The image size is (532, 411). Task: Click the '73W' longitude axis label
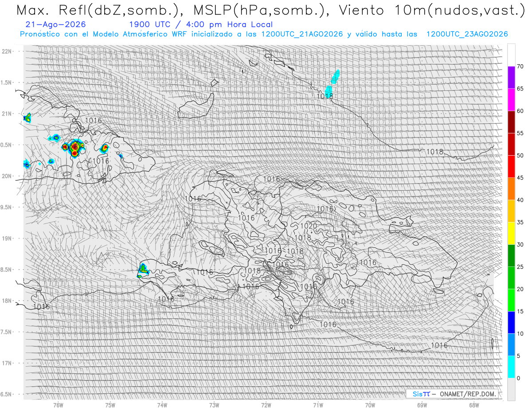(x=214, y=405)
